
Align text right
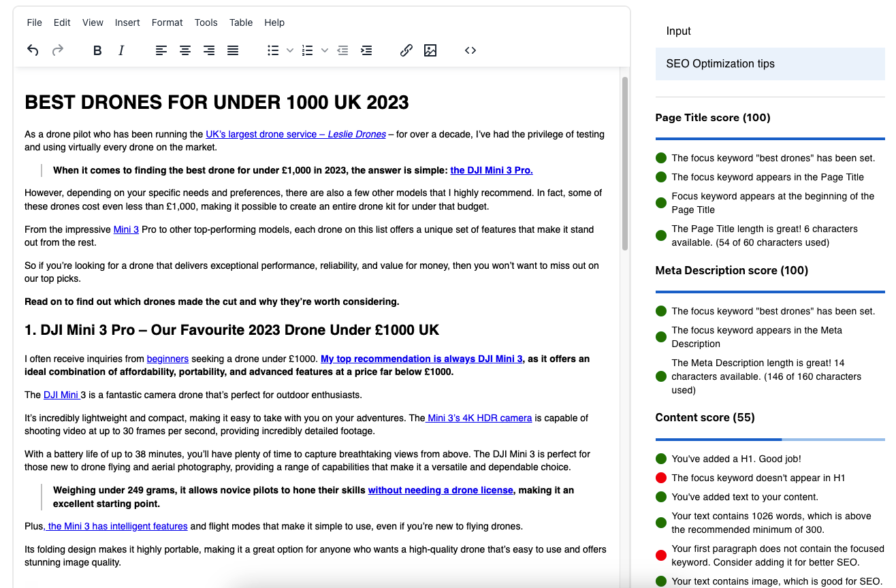click(209, 50)
